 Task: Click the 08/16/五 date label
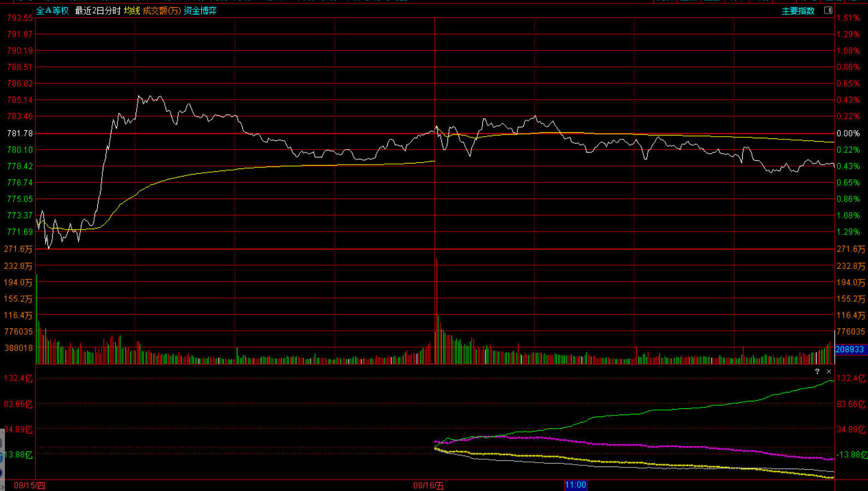tap(429, 486)
